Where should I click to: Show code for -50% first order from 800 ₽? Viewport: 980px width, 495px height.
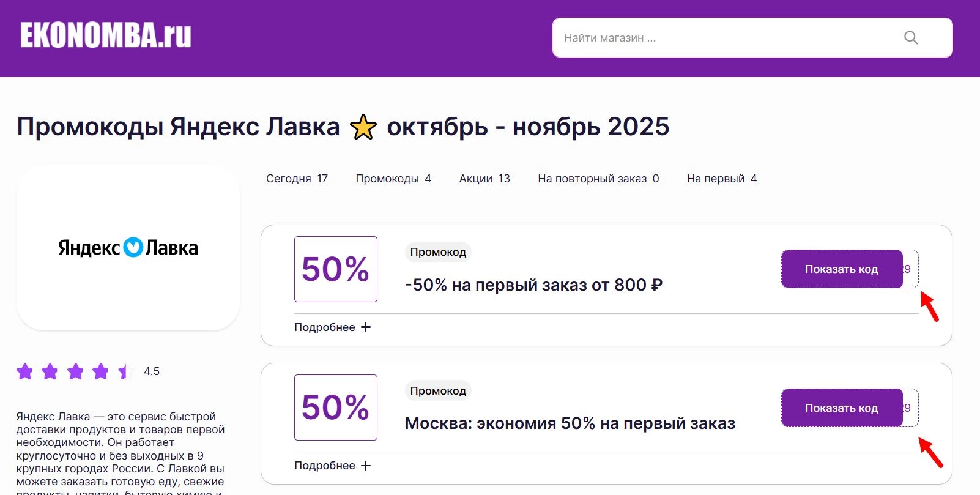pyautogui.click(x=842, y=269)
